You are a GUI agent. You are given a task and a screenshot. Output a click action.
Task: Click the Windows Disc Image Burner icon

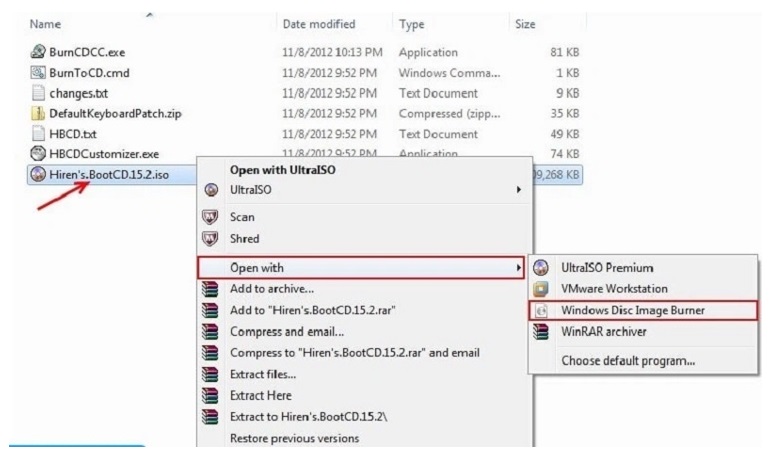(x=541, y=311)
